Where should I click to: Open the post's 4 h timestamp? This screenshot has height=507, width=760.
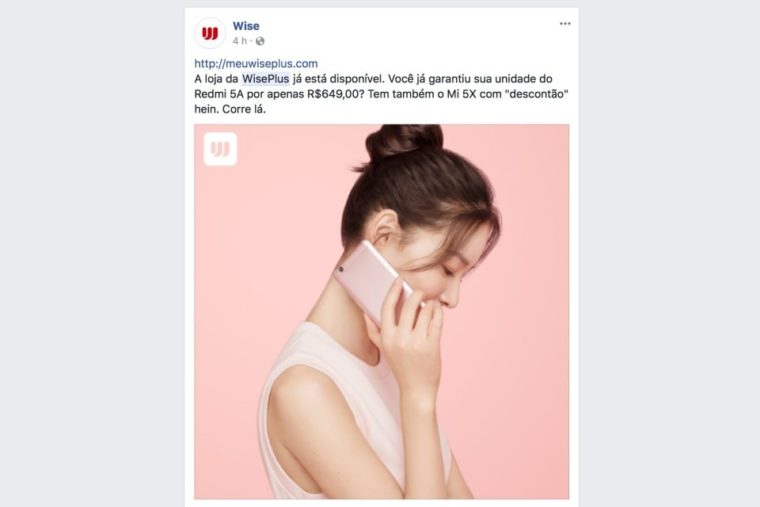tap(239, 41)
